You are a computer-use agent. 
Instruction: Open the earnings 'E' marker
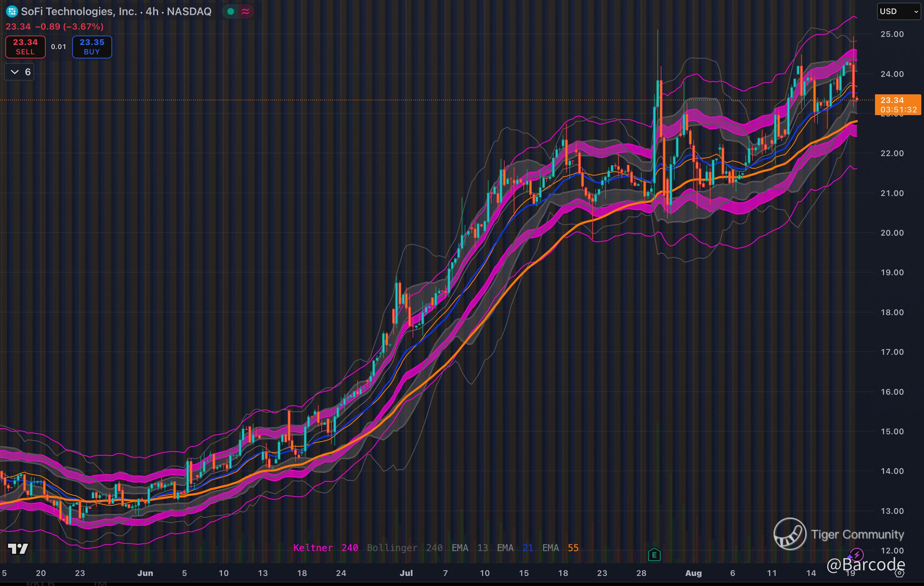pyautogui.click(x=654, y=554)
